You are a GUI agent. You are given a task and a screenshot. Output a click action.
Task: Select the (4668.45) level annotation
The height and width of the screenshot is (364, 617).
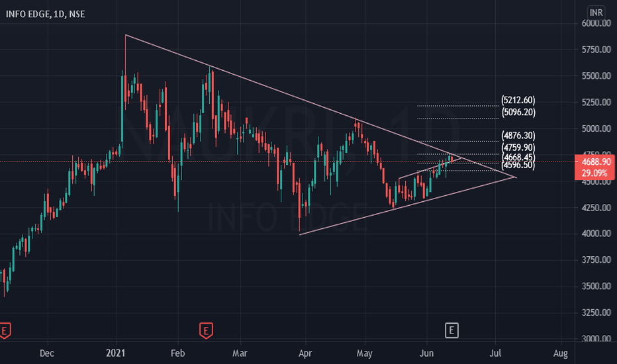(518, 157)
